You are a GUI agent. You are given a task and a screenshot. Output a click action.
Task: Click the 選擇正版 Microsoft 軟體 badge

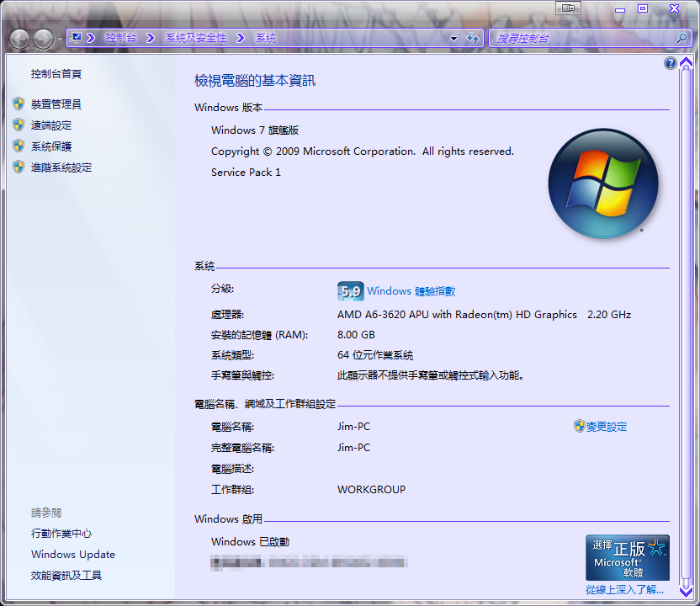pyautogui.click(x=628, y=557)
